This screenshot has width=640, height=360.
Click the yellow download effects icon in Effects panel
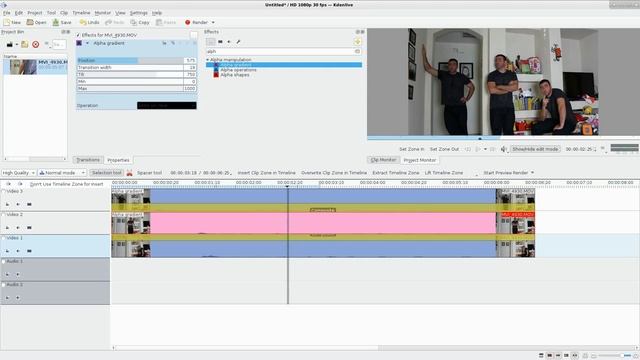pos(358,42)
